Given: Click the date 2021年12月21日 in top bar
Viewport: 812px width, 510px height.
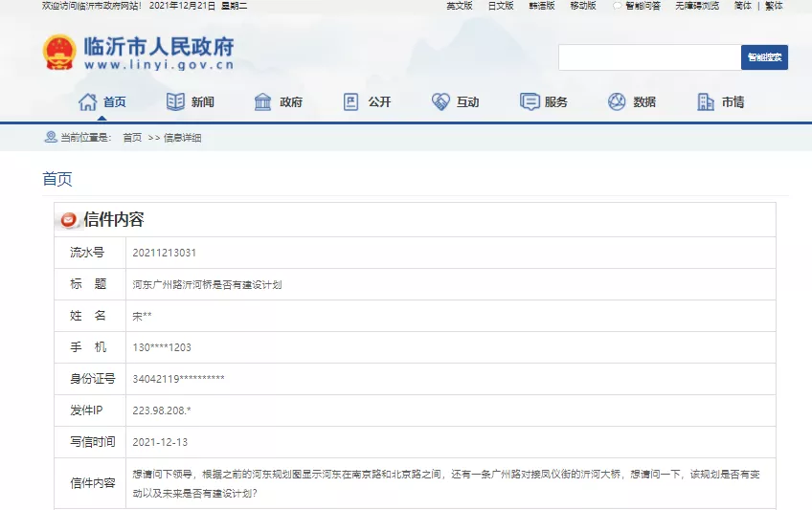Looking at the screenshot, I should click(182, 6).
